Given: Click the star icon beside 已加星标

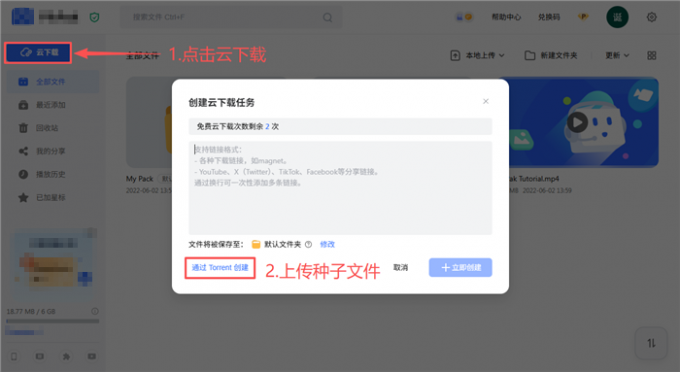Looking at the screenshot, I should point(23,198).
